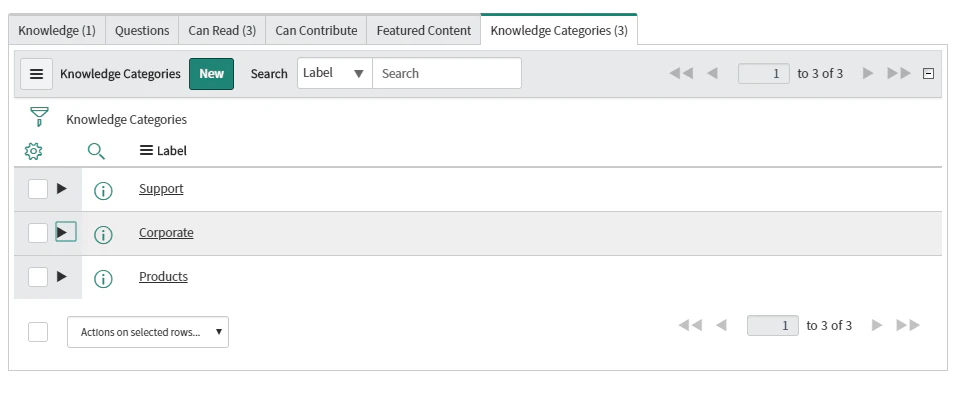
Task: Open the Products category link
Action: (163, 277)
